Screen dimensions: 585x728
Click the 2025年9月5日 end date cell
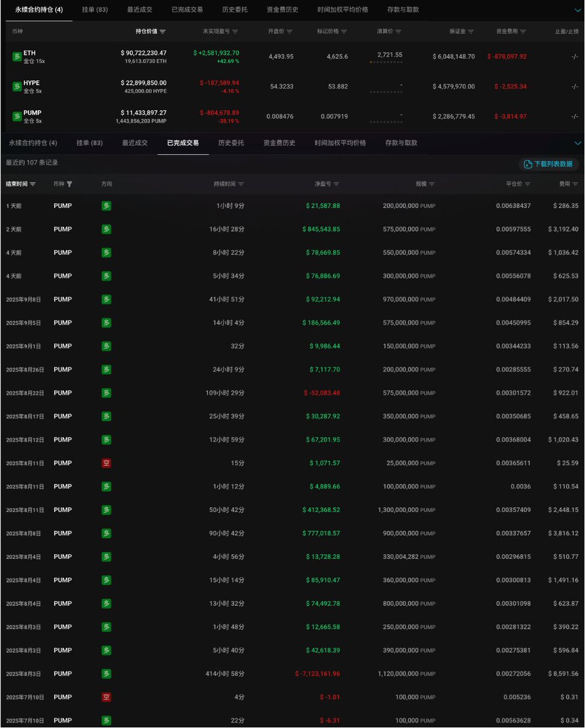[24, 323]
